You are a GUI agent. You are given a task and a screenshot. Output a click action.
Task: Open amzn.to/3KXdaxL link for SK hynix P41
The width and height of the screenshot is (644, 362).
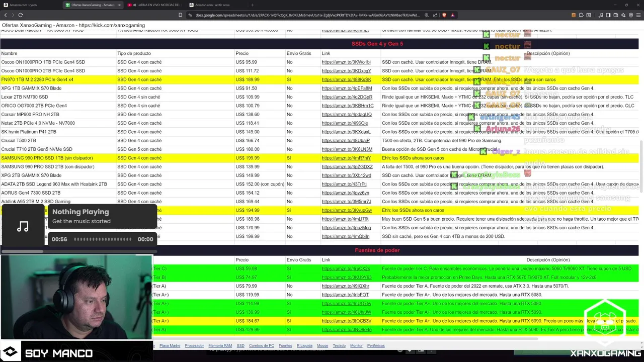(x=346, y=132)
